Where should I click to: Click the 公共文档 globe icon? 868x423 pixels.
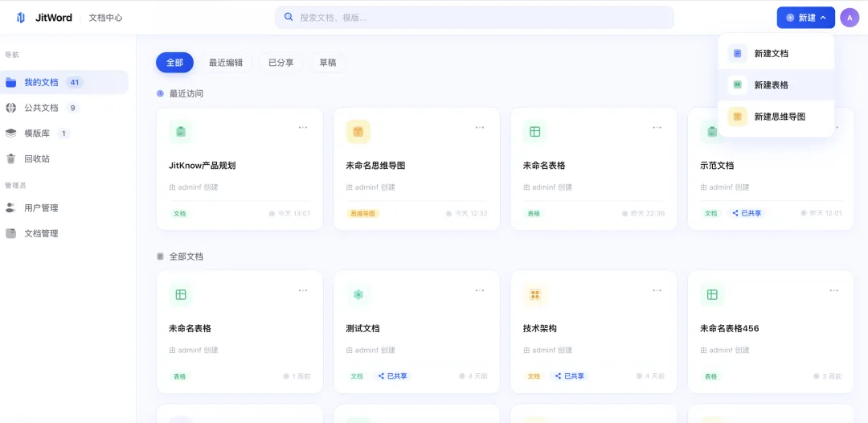coord(11,108)
